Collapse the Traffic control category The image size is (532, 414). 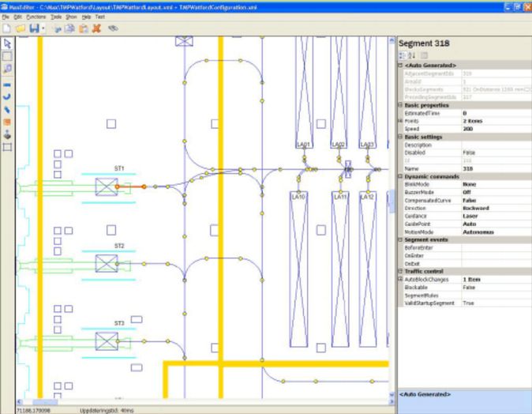(x=401, y=271)
